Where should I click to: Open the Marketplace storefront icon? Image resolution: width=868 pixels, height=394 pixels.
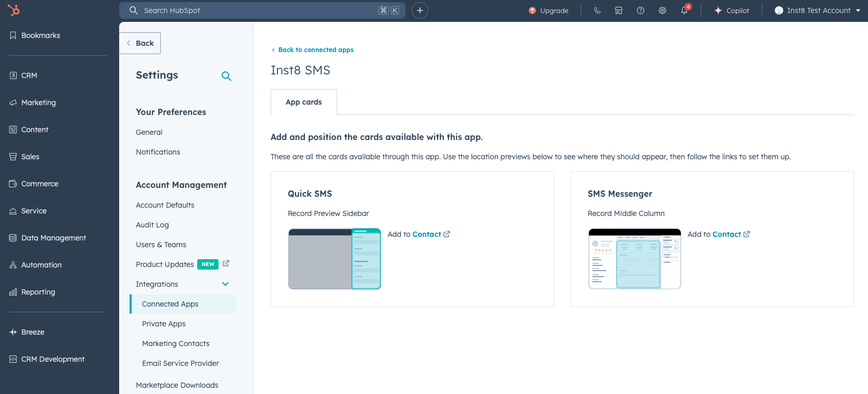(x=619, y=10)
